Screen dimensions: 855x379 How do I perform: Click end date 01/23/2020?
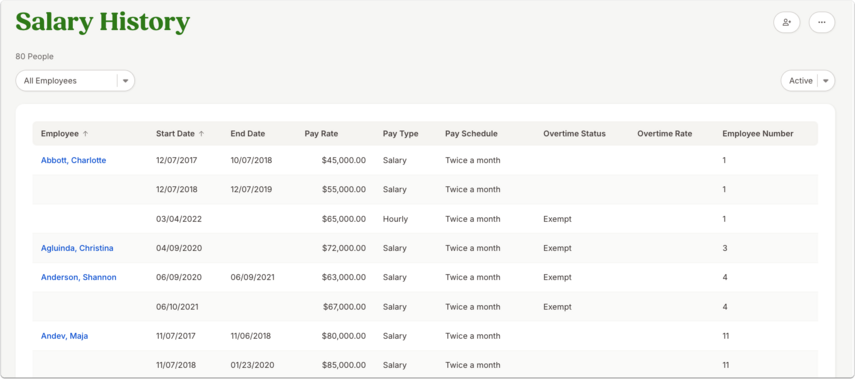[x=252, y=365]
